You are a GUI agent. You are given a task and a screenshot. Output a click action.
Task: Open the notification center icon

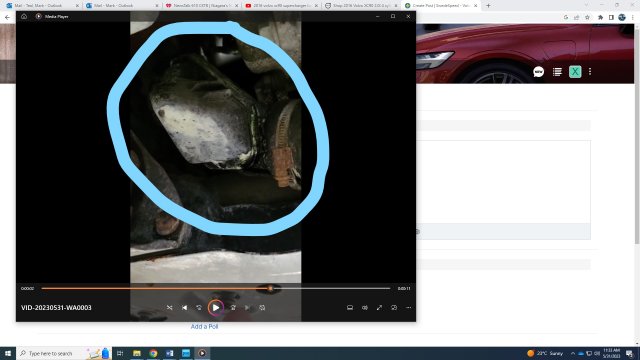click(630, 353)
